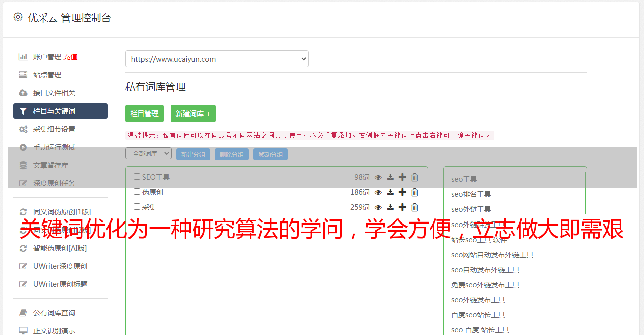
Task: Click the green 栏目管理 button
Action: (x=145, y=114)
